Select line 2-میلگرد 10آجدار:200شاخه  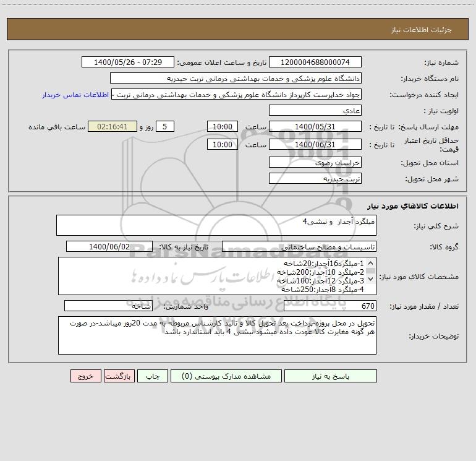point(320,272)
